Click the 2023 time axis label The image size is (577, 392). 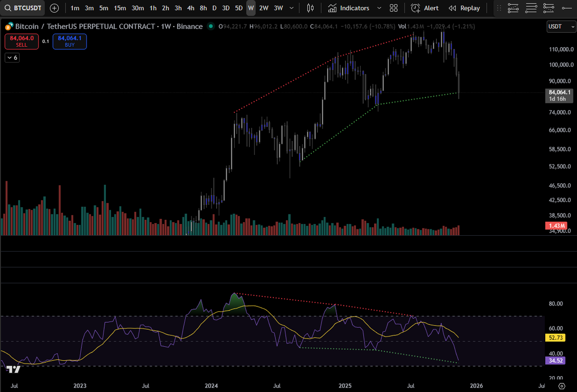point(80,386)
